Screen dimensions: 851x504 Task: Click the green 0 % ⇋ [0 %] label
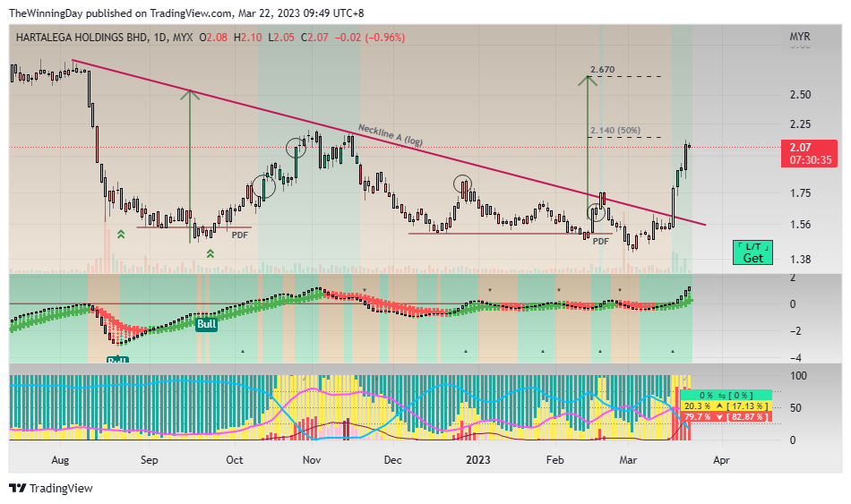pyautogui.click(x=726, y=395)
